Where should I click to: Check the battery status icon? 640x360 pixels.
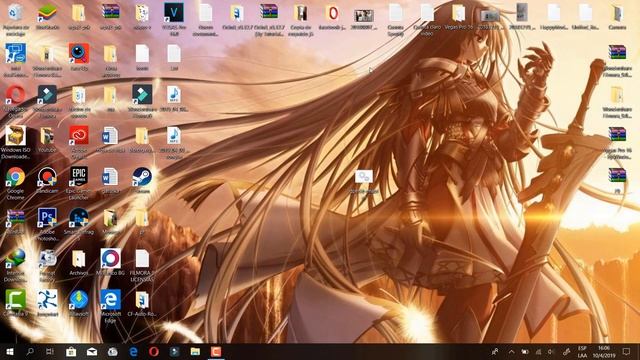[x=525, y=351]
